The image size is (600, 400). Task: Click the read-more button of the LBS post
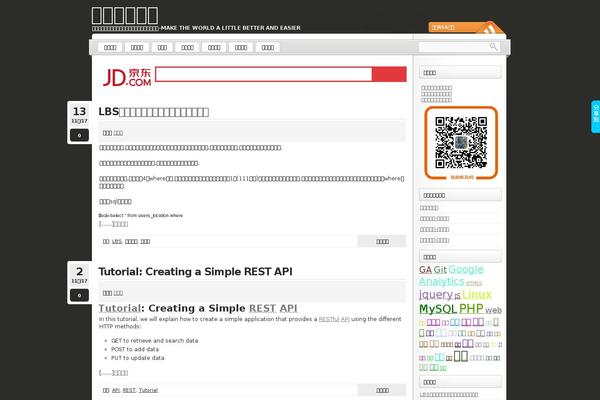382,241
